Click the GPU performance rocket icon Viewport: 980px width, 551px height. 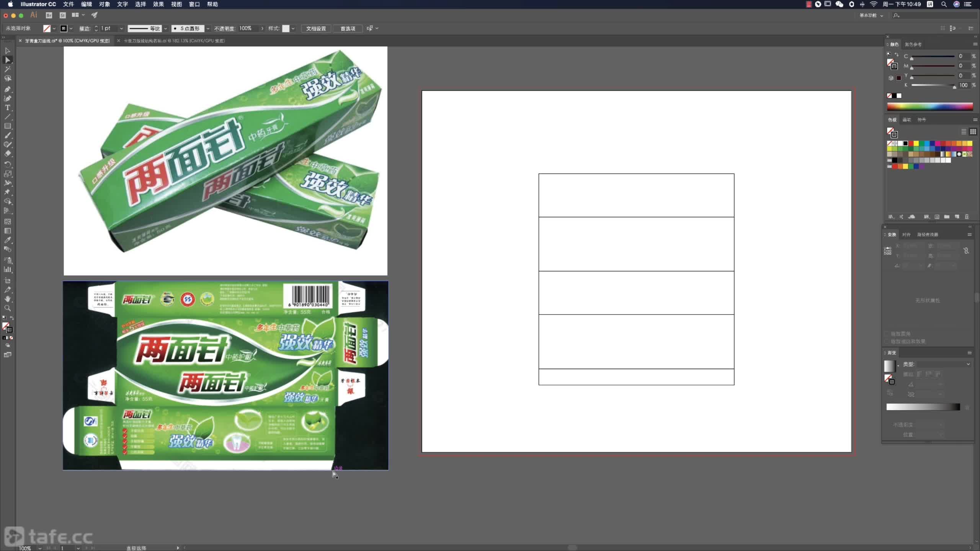coord(95,15)
